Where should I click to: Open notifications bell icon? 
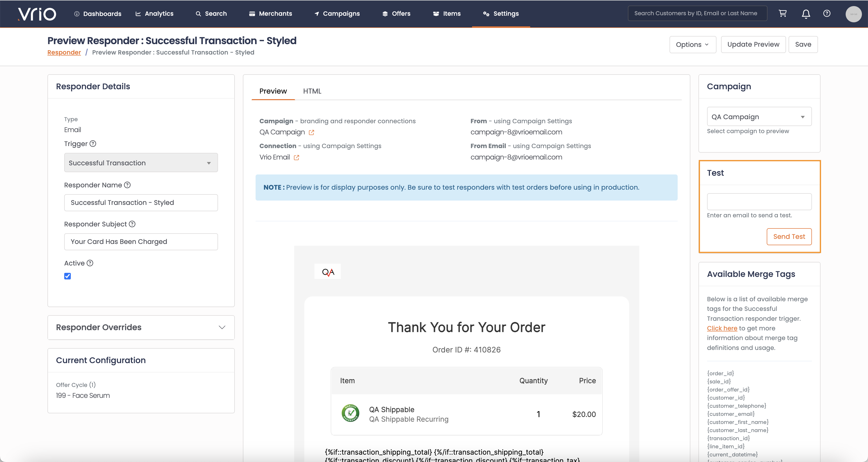806,14
